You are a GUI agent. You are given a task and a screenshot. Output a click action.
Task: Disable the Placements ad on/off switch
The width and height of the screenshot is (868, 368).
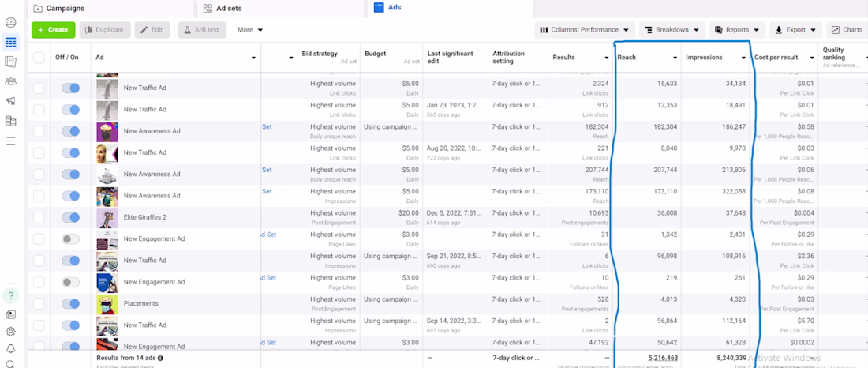coord(70,304)
